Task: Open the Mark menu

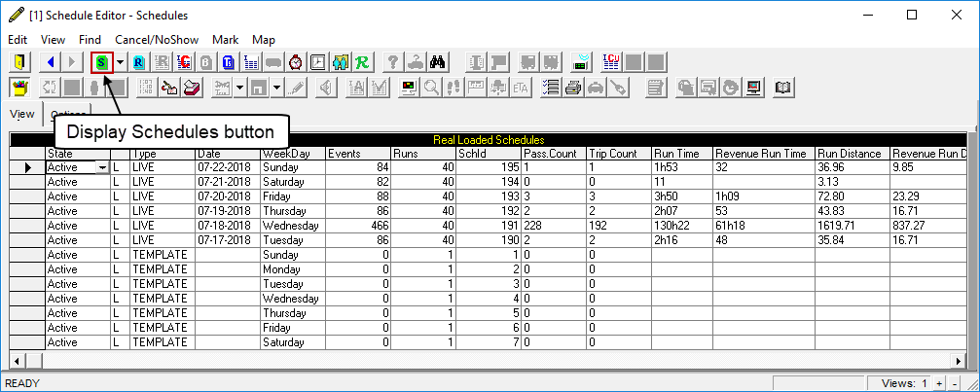Action: (x=226, y=39)
